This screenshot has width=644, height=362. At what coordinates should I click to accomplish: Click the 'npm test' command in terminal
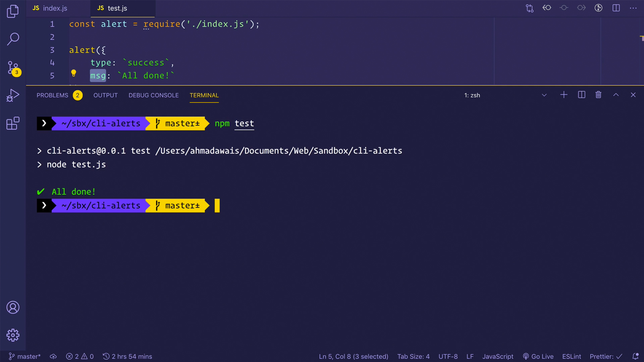click(234, 124)
